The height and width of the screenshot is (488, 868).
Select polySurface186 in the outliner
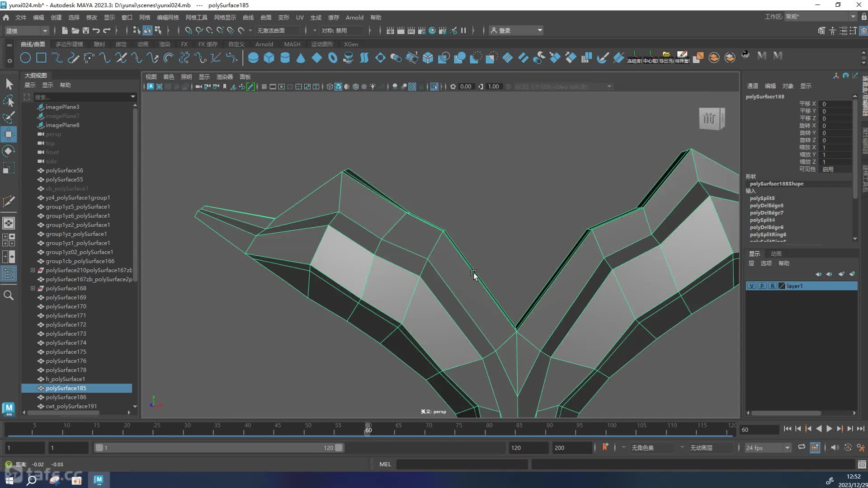(66, 397)
